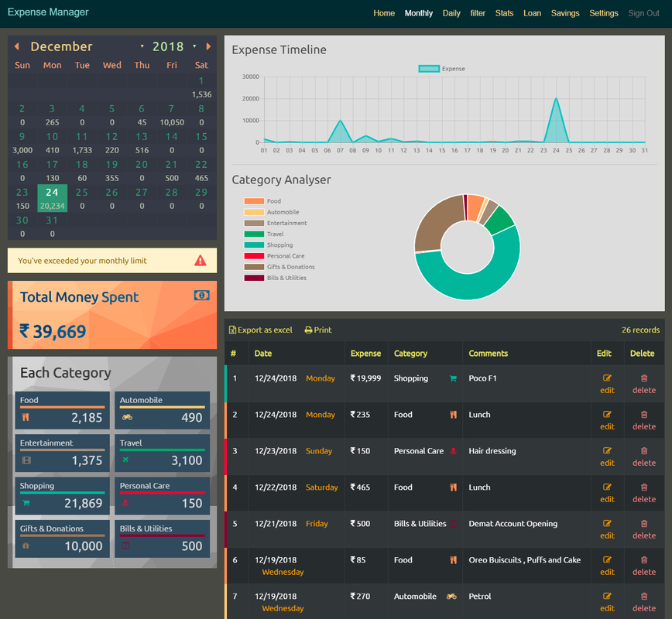Sort by the Category column header
The width and height of the screenshot is (672, 619).
tap(410, 354)
